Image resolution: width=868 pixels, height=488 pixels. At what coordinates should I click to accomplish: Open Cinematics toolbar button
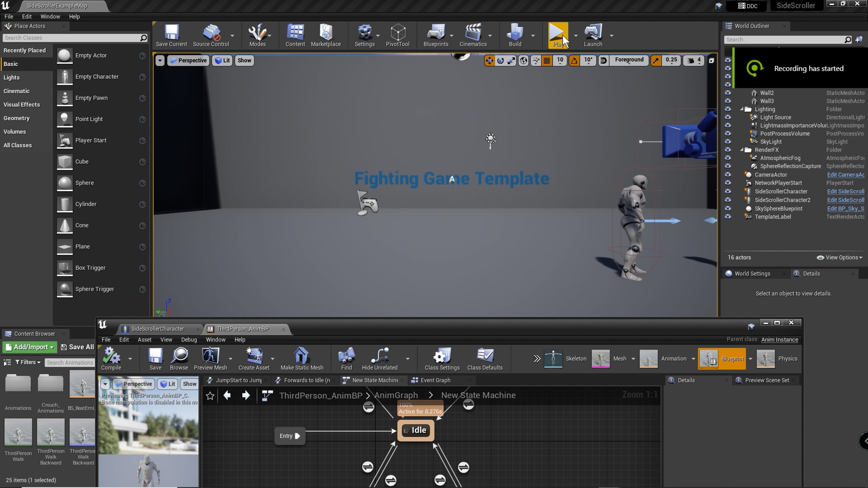tap(473, 35)
